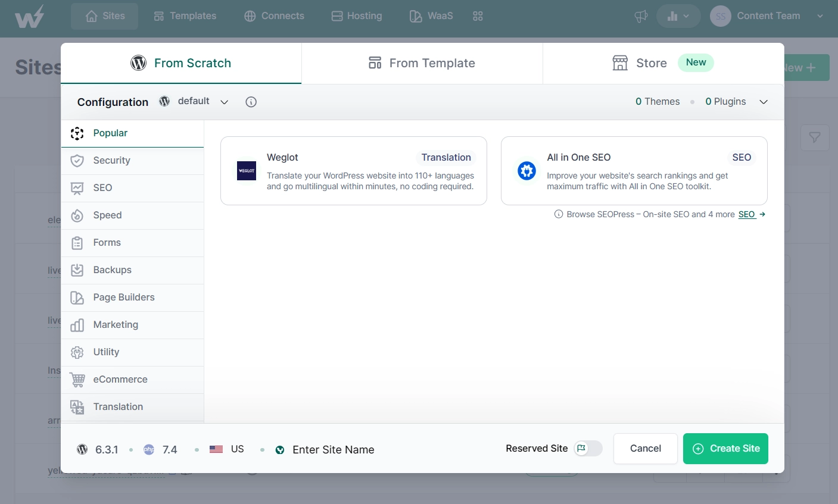Switch to the From Template tab
The image size is (838, 504).
(422, 63)
